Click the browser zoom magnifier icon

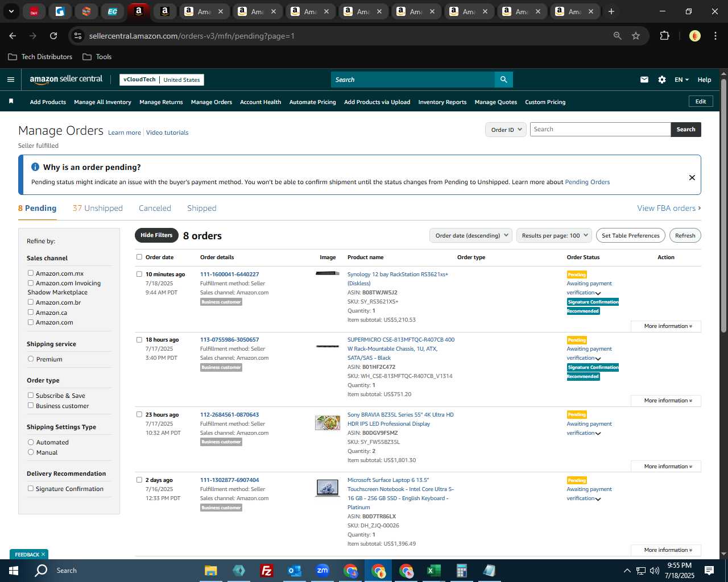[617, 36]
